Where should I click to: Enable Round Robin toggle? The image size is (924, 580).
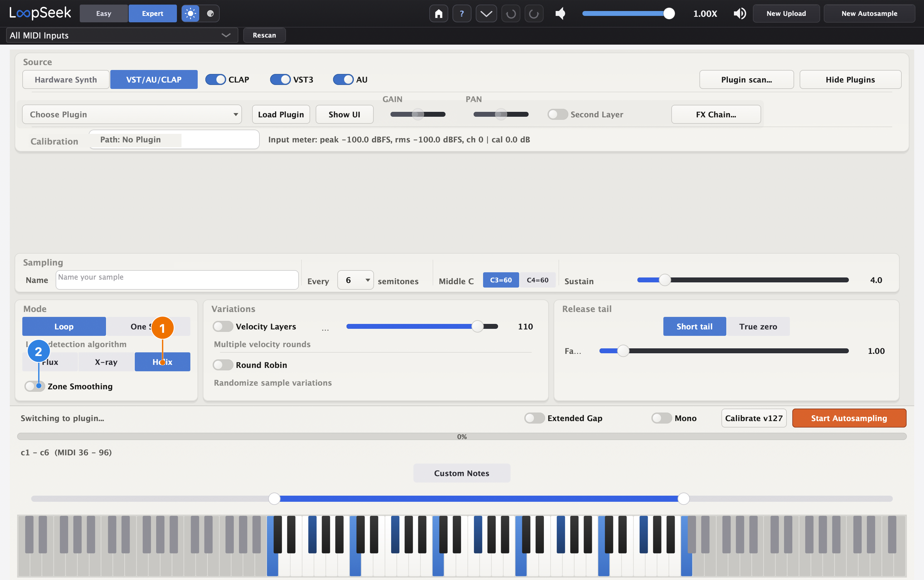[223, 365]
